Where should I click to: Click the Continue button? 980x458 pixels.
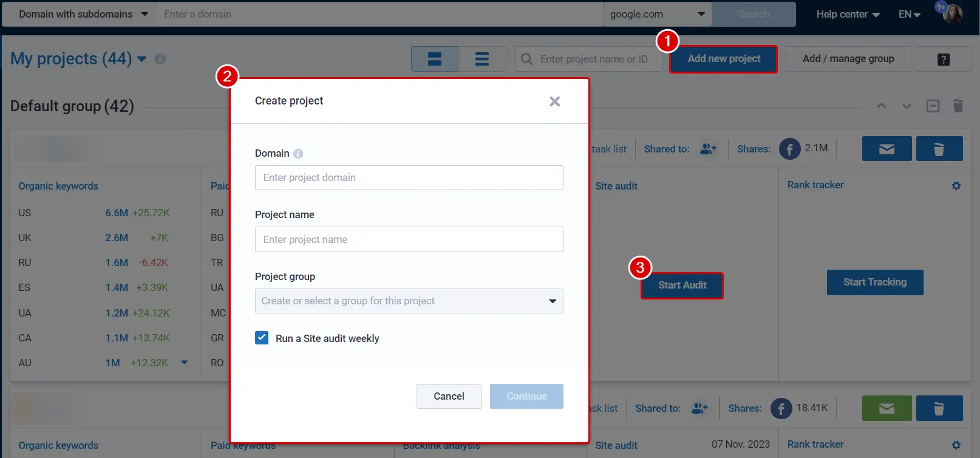pyautogui.click(x=526, y=396)
